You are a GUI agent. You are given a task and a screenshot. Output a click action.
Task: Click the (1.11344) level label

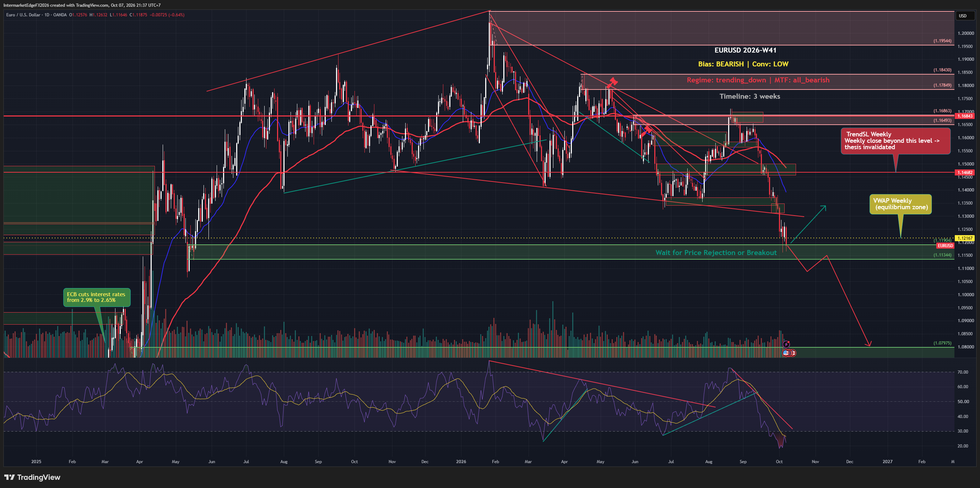pyautogui.click(x=942, y=255)
